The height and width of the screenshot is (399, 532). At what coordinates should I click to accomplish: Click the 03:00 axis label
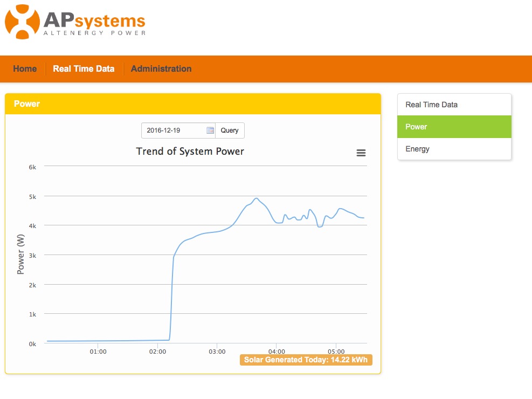[x=217, y=351]
